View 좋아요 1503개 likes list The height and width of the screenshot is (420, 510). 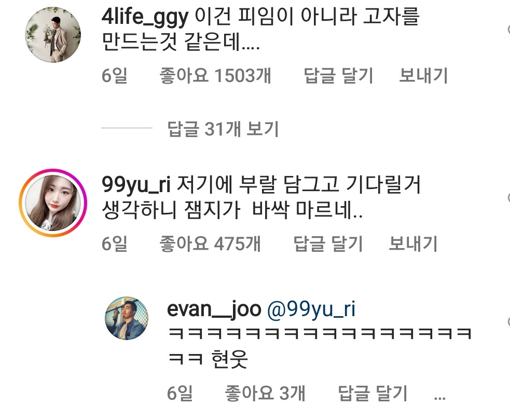[x=215, y=75]
